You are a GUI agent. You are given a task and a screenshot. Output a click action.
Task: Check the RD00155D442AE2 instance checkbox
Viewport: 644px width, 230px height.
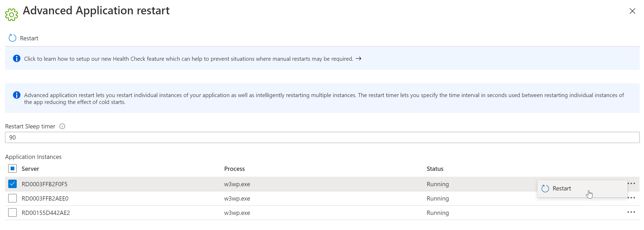(12, 212)
